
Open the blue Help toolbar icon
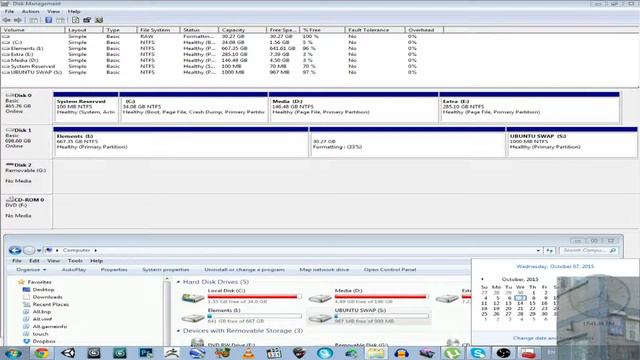pos(49,20)
